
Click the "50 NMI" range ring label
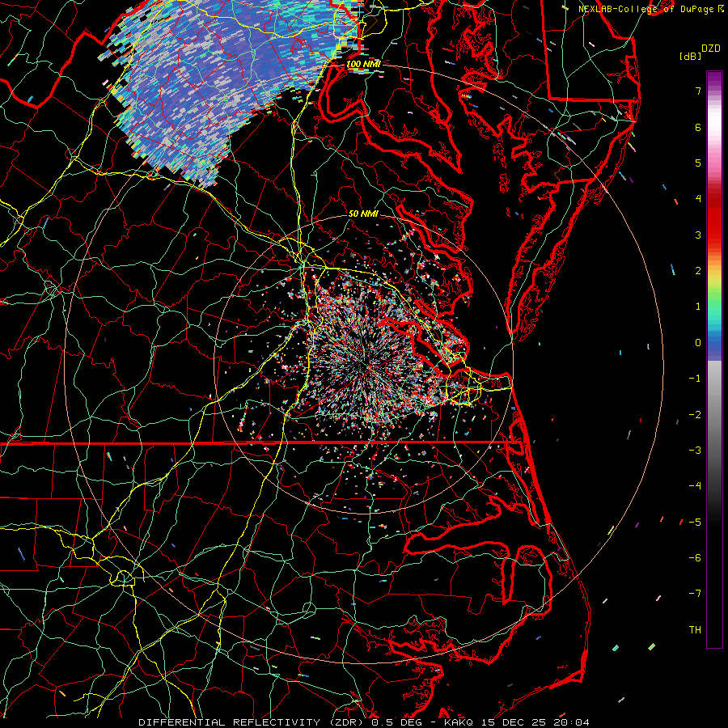tap(363, 214)
